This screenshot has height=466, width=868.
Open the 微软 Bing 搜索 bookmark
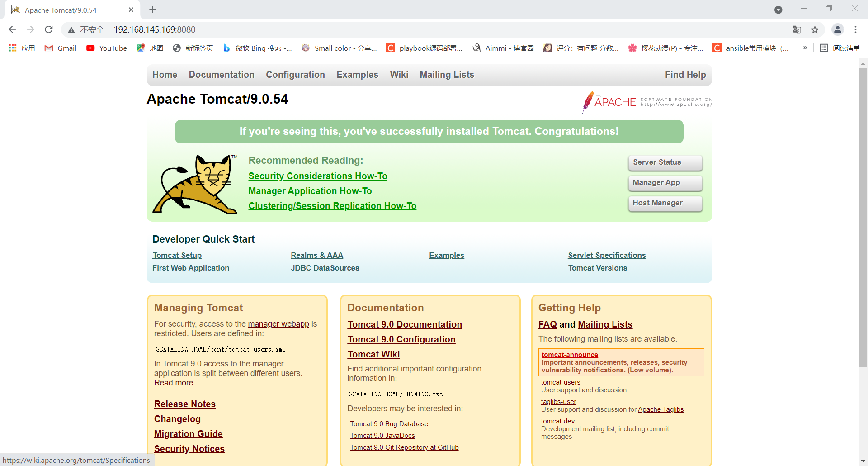click(257, 48)
